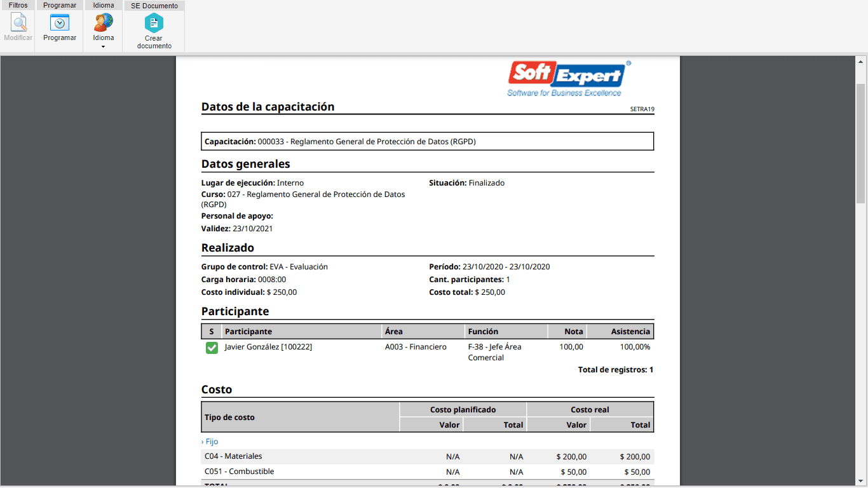The image size is (868, 488).
Task: Click the vertical scrollbar thumb
Action: [861, 143]
